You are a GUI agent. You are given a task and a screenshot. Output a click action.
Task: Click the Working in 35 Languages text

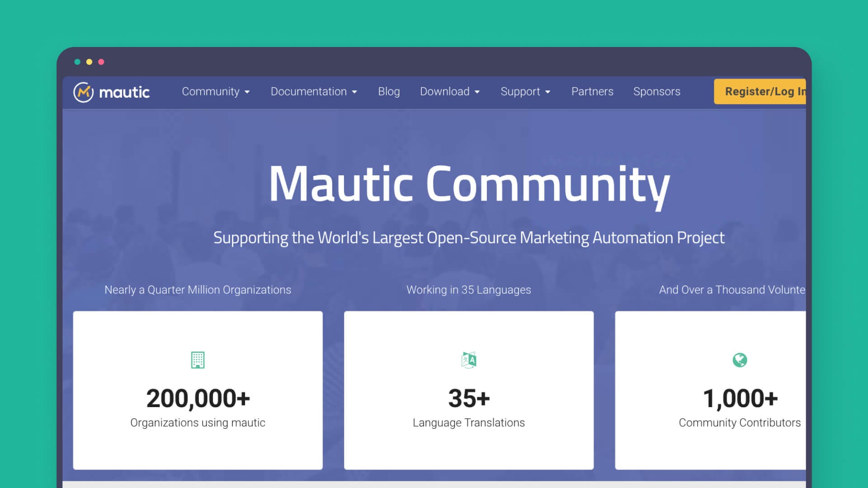click(469, 290)
